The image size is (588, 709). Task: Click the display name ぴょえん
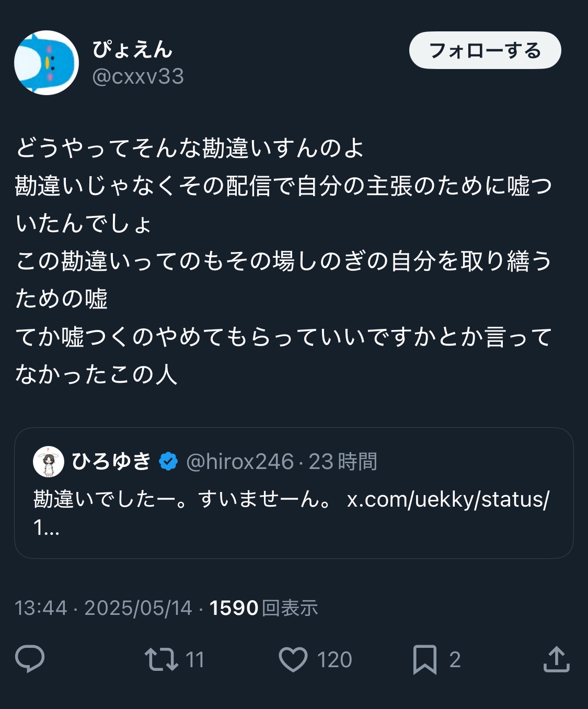click(x=132, y=49)
